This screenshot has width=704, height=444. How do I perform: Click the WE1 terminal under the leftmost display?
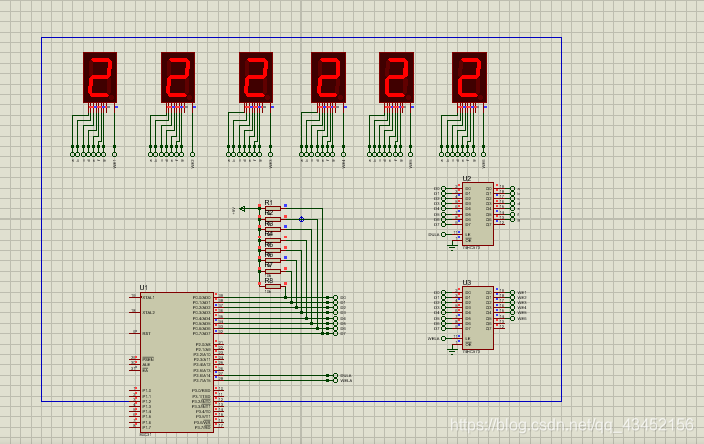point(114,154)
